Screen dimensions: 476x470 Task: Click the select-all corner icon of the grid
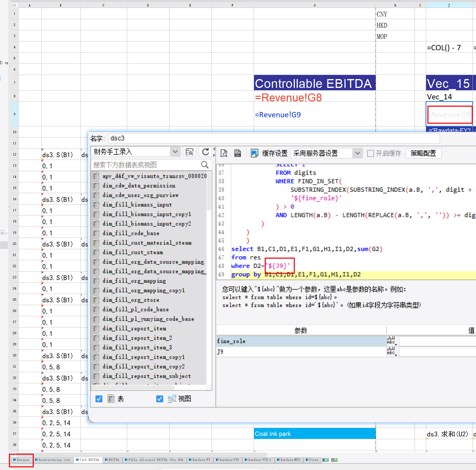(14, 5)
